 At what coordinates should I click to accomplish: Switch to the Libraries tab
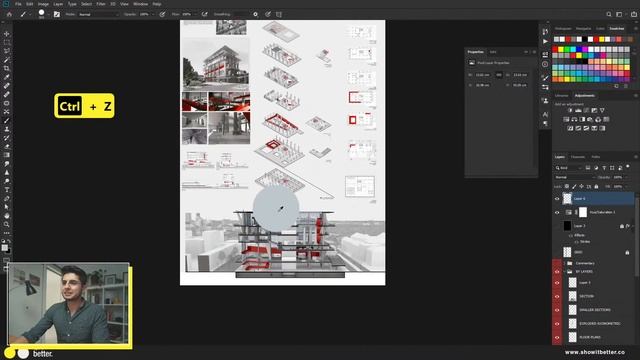(562, 96)
